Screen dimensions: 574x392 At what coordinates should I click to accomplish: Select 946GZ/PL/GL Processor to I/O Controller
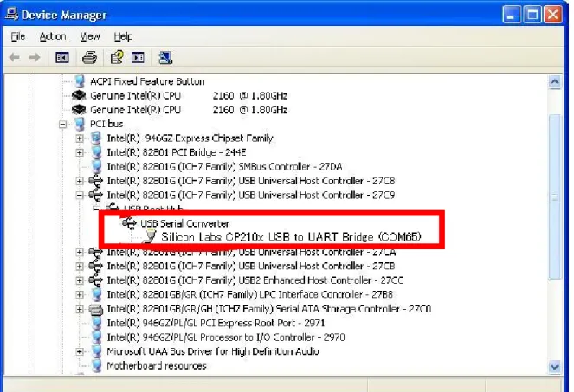(226, 337)
